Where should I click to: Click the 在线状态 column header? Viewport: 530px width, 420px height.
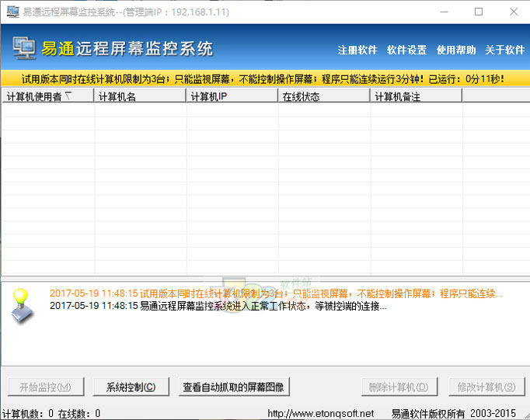point(324,96)
